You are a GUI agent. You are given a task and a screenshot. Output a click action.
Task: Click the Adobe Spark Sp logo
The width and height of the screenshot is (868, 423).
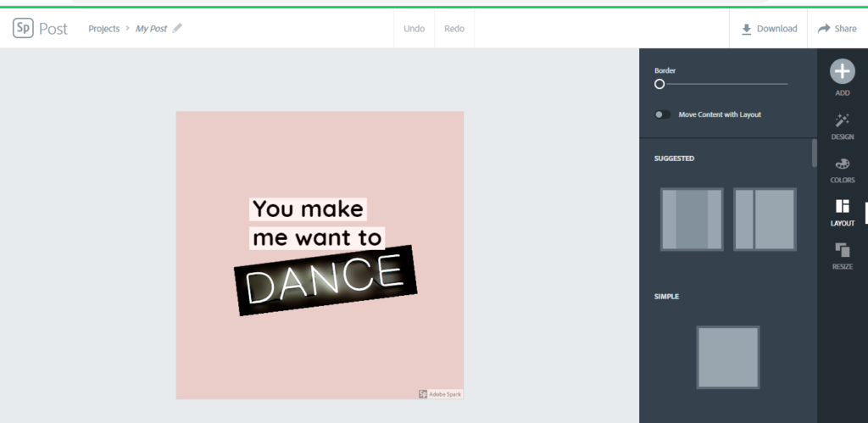[x=23, y=28]
